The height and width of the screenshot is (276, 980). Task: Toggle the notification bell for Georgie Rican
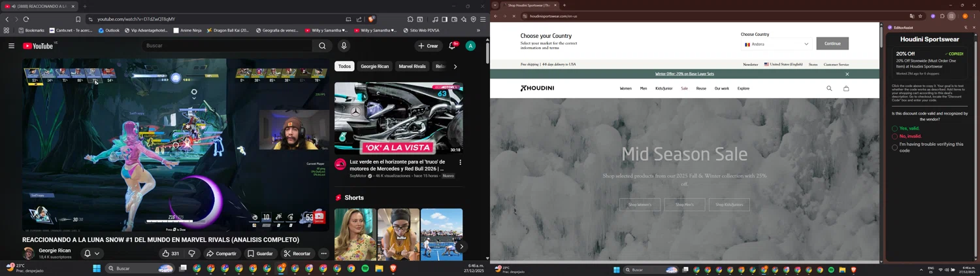pos(91,254)
